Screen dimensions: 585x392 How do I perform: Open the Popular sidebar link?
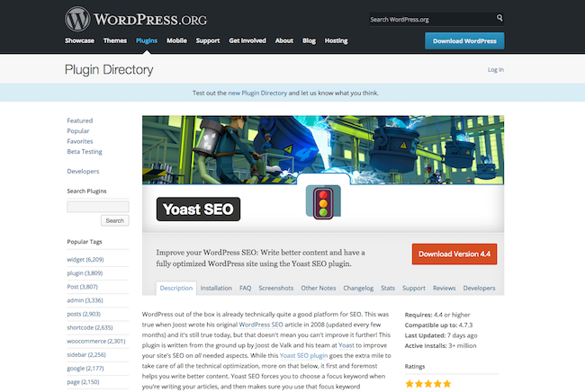coord(78,131)
